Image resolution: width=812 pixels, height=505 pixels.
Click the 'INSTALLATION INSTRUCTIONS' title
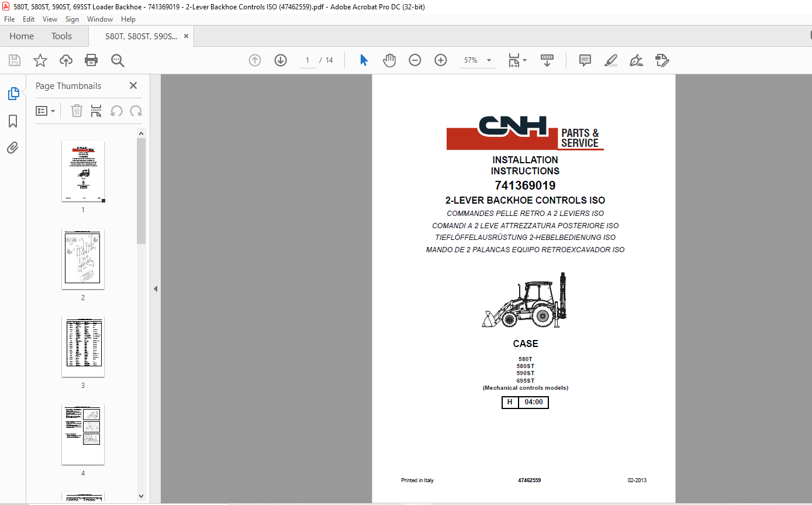click(525, 166)
